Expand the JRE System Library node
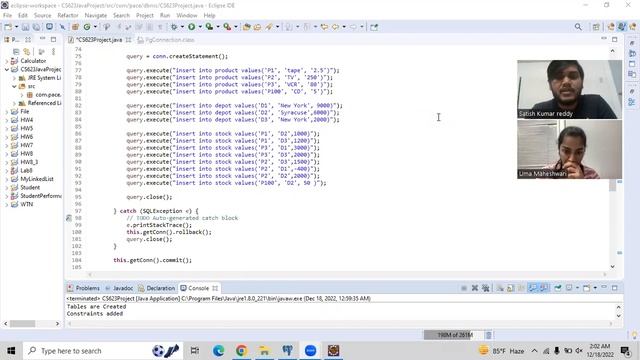 14,78
